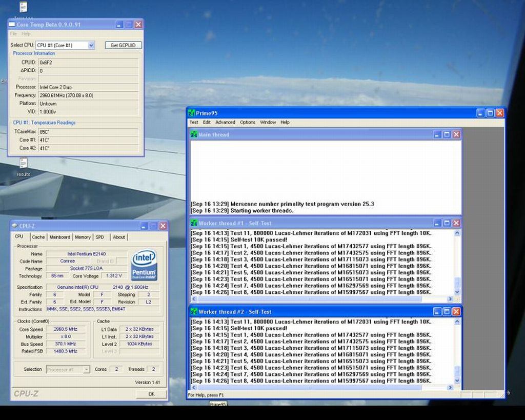This screenshot has width=525, height=420.
Task: Click Worker thread #2 horizontal scroll left arrow
Action: (194, 388)
